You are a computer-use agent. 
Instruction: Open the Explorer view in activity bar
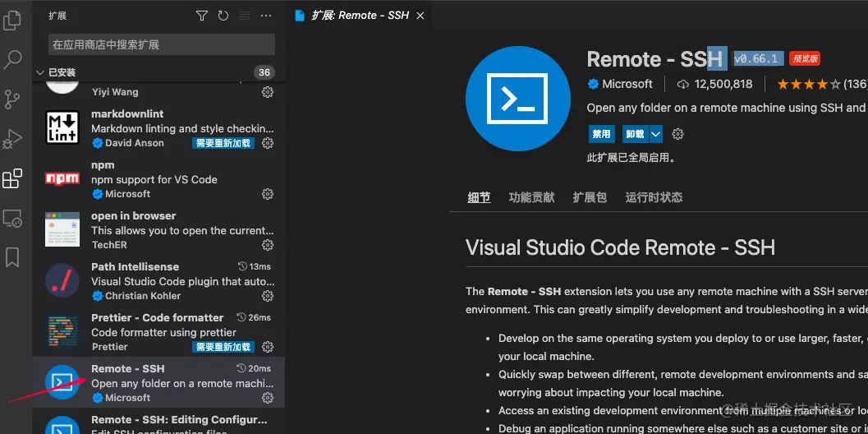[12, 21]
